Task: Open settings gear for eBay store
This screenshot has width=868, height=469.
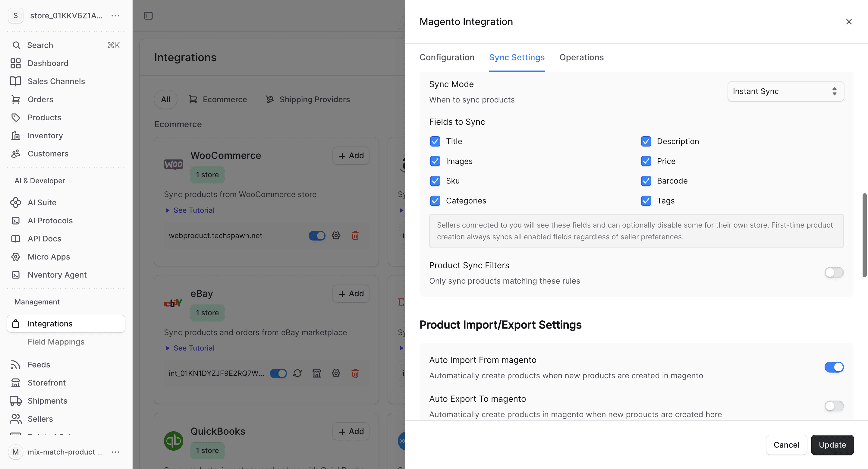Action: pyautogui.click(x=336, y=373)
